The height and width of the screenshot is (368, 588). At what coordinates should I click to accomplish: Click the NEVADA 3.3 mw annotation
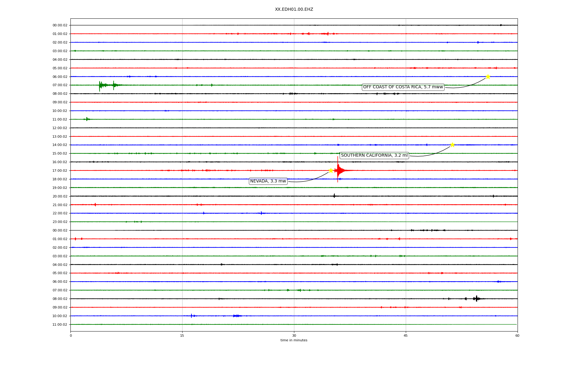(x=268, y=181)
